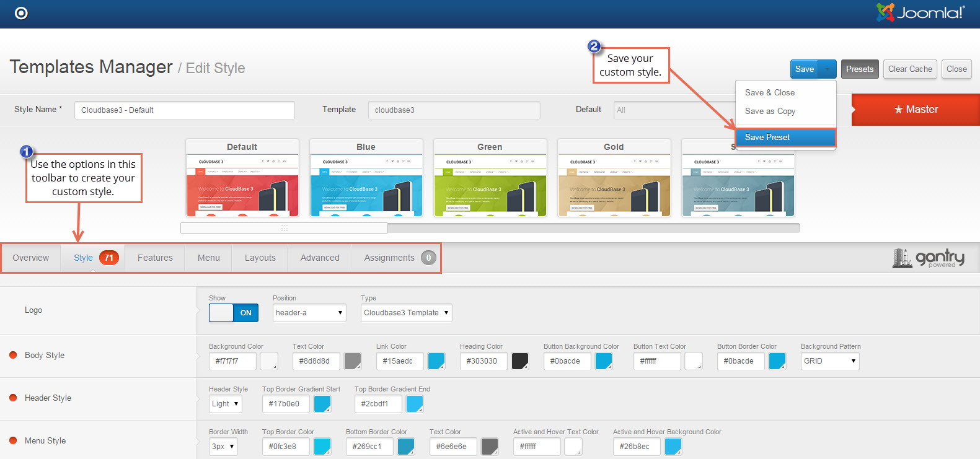Click the circular icon in the top bar
This screenshot has width=980, height=459.
click(21, 13)
